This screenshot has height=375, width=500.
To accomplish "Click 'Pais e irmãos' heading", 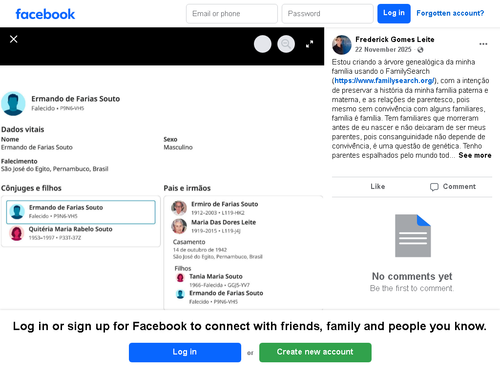I will 187,188.
